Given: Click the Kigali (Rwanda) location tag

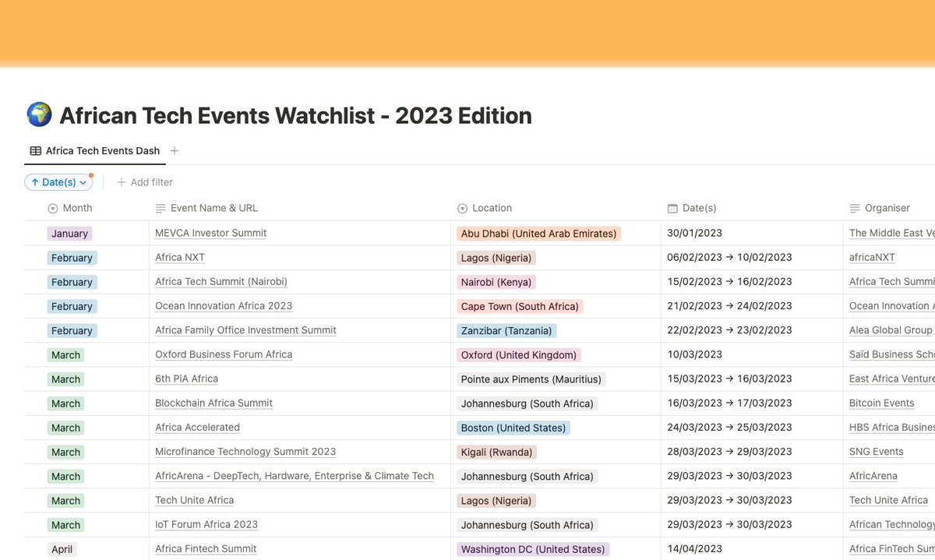Looking at the screenshot, I should tap(496, 452).
